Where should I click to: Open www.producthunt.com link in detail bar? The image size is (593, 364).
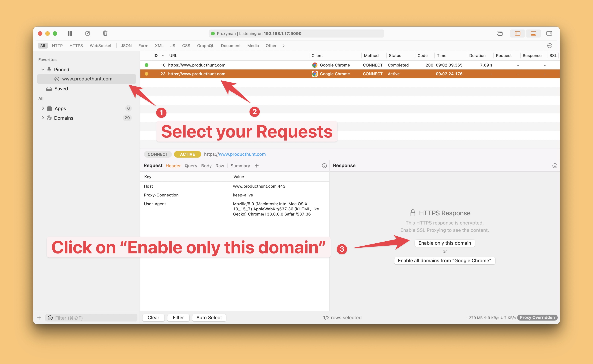coord(242,154)
